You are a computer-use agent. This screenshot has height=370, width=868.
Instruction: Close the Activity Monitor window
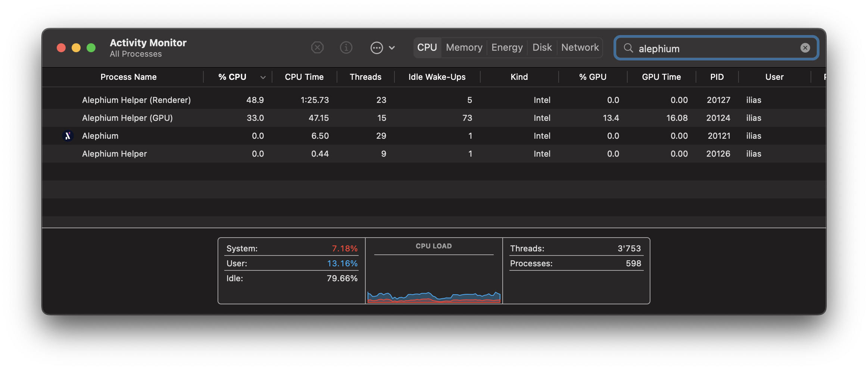[x=61, y=48]
